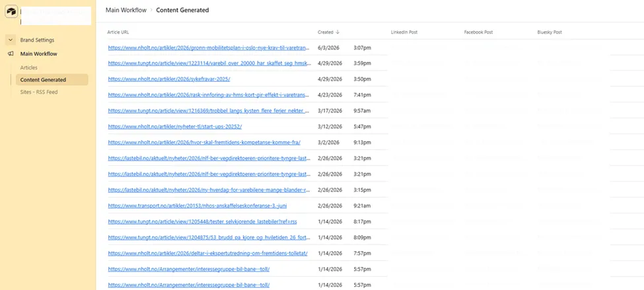
Task: Open the start-ups-20252 article link
Action: (x=175, y=127)
